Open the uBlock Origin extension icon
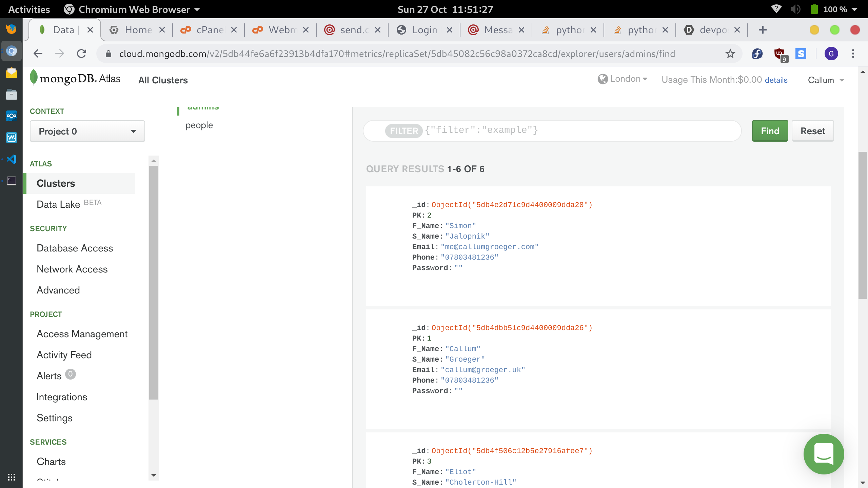 (x=779, y=54)
